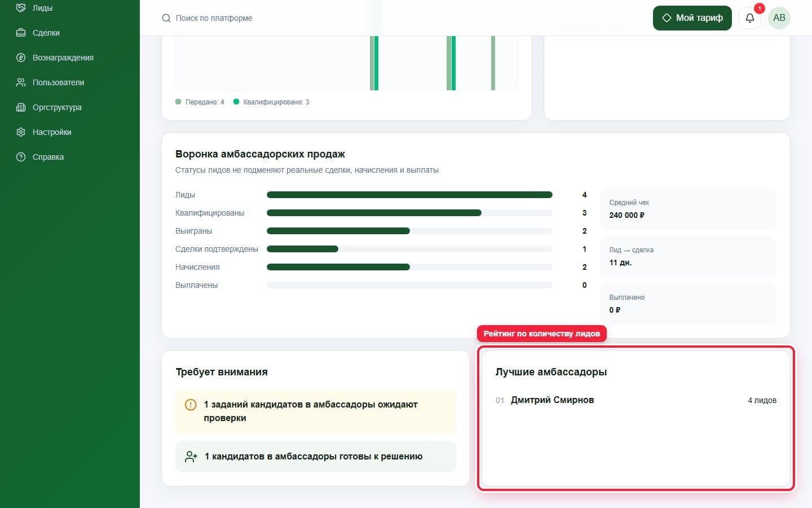Open alert about candidate tasks awaiting review
812x508 pixels.
tap(316, 411)
